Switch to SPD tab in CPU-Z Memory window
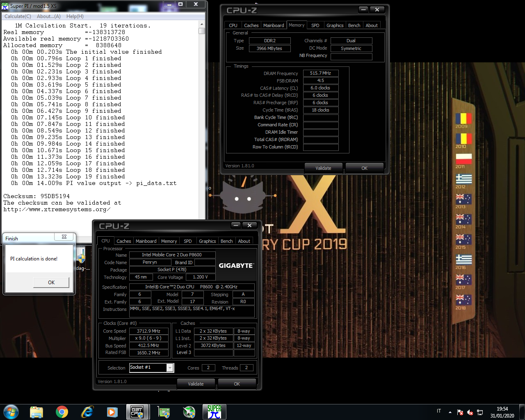This screenshot has width=525, height=420. coord(315,25)
